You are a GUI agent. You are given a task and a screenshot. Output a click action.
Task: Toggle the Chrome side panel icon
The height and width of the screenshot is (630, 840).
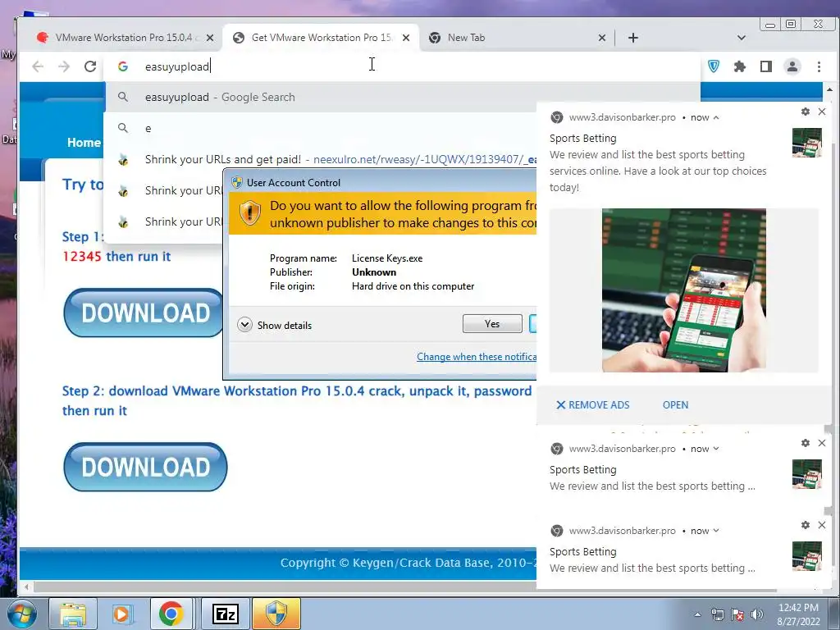tap(766, 66)
